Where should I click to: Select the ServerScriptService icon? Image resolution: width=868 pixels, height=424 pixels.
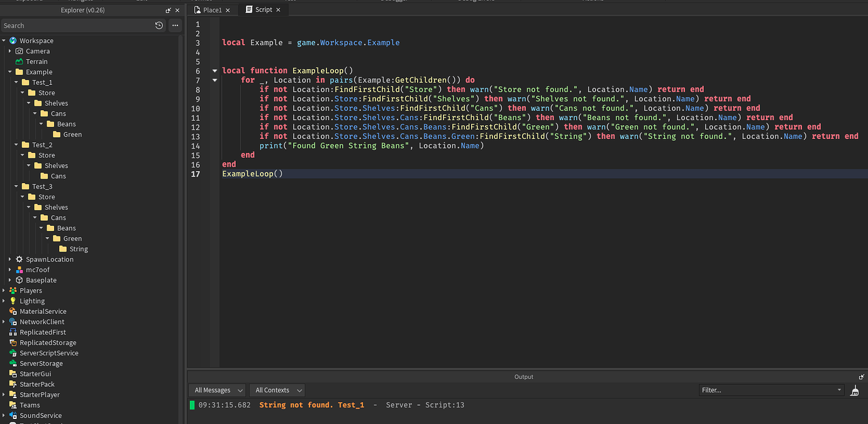[13, 353]
